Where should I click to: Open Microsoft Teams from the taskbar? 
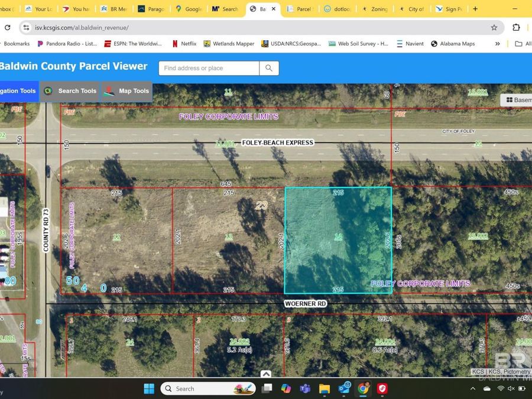(x=305, y=388)
